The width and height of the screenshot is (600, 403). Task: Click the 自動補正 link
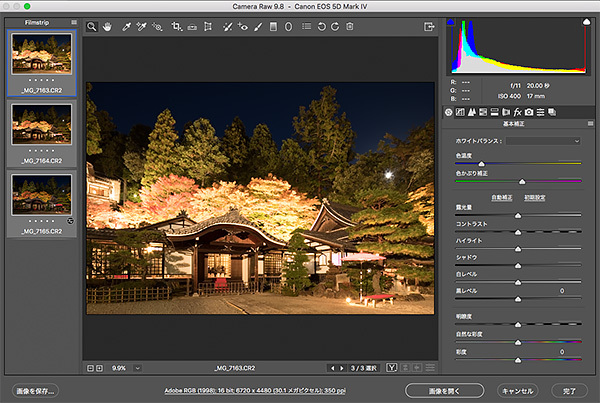click(502, 197)
